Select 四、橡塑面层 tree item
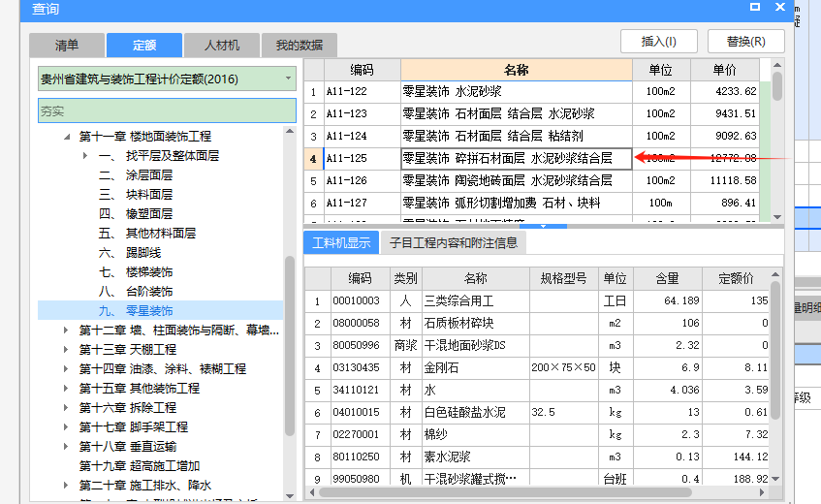Image resolution: width=821 pixels, height=504 pixels. 136,214
